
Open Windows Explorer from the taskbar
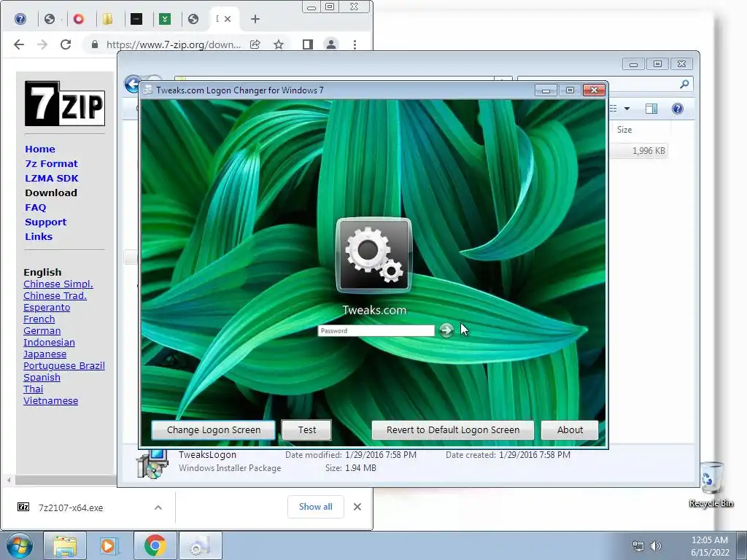point(65,545)
